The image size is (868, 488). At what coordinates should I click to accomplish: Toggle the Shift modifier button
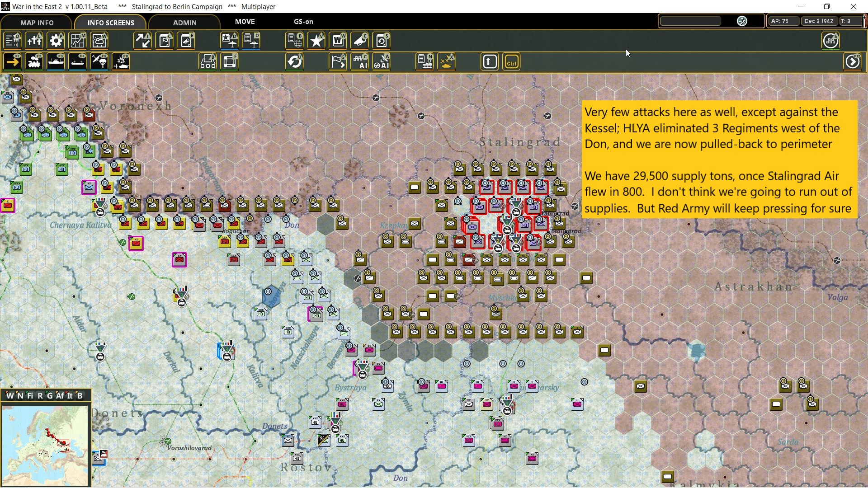pos(490,62)
